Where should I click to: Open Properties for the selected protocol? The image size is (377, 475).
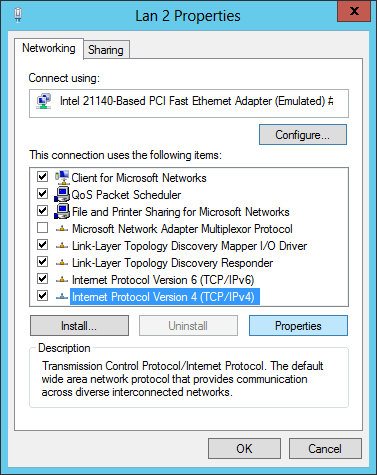point(298,326)
